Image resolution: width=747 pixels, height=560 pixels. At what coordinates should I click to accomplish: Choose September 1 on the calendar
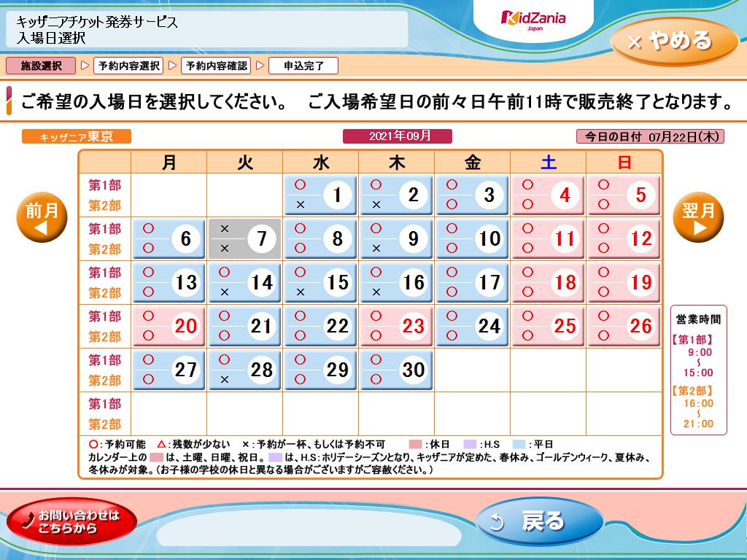click(x=321, y=195)
